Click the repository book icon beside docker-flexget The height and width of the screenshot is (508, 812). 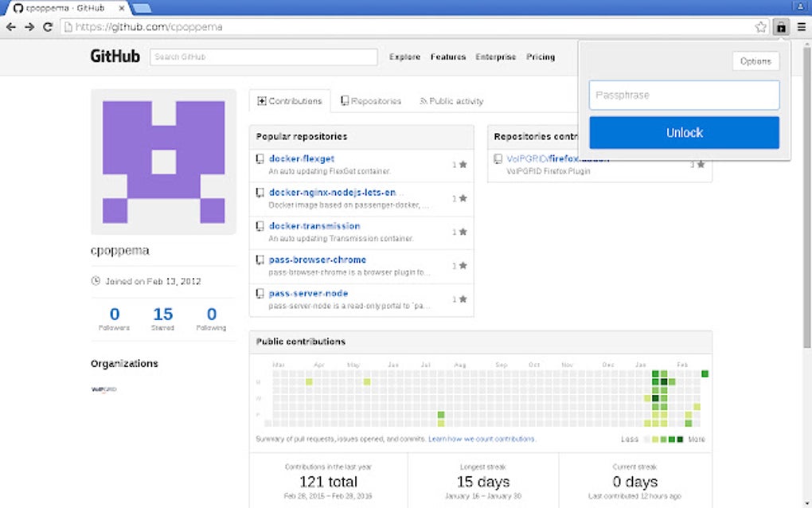(260, 158)
